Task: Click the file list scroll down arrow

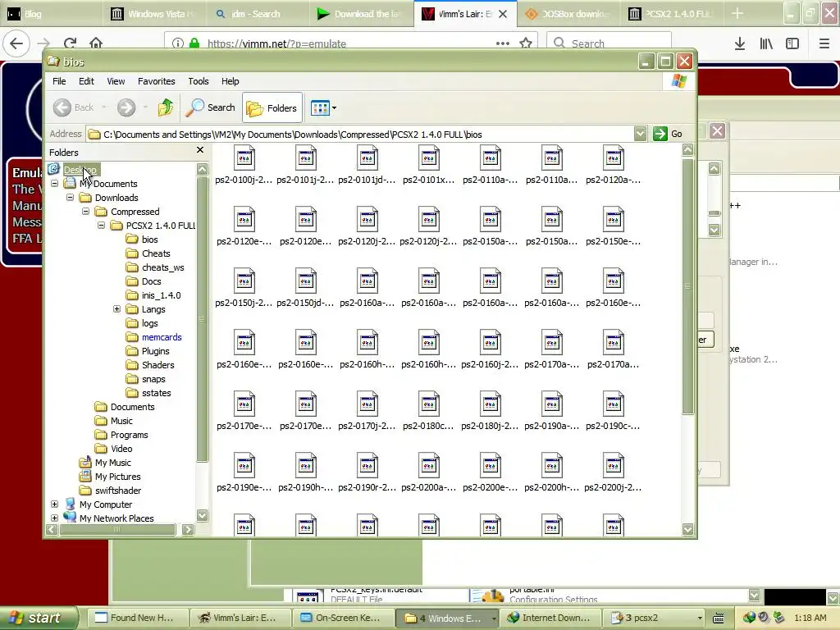Action: coord(688,529)
